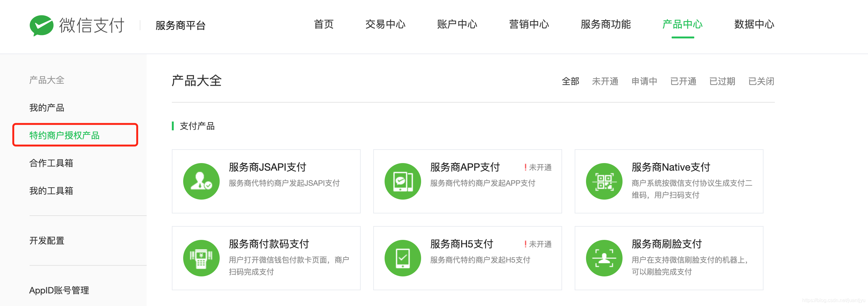Click 服务商Native支付 QR code description text
The height and width of the screenshot is (306, 868).
(692, 189)
